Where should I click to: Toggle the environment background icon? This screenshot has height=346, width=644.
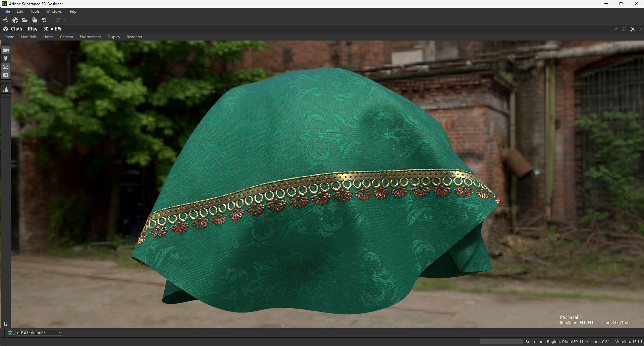[x=6, y=67]
